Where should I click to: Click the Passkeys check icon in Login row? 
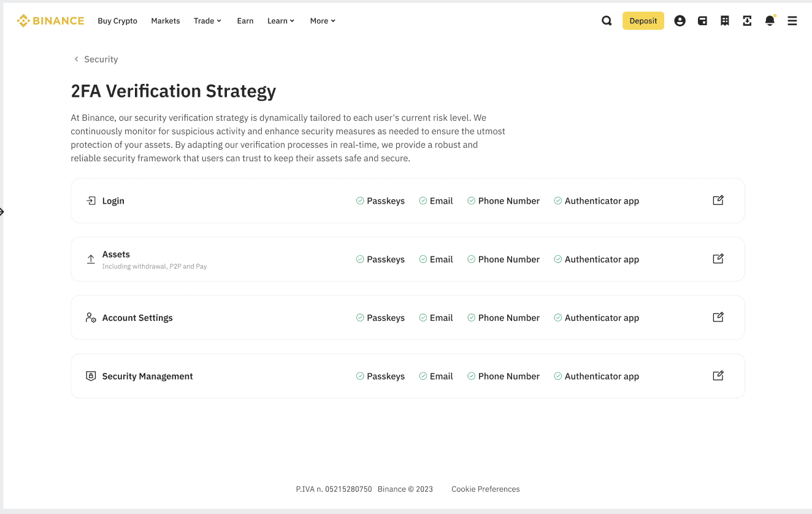(x=360, y=201)
